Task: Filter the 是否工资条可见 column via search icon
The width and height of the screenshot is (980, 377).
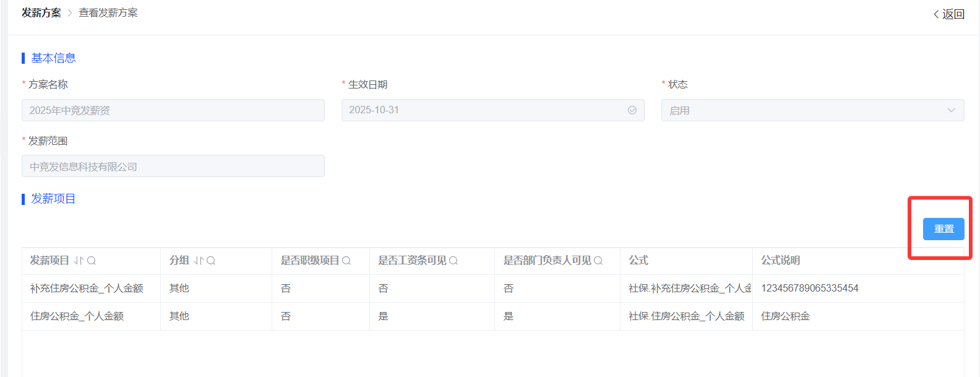Action: (453, 261)
